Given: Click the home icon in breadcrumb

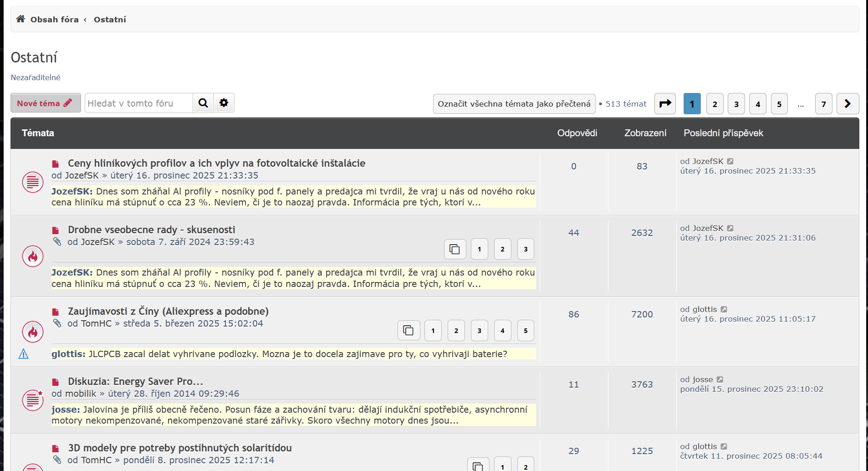Looking at the screenshot, I should [20, 19].
